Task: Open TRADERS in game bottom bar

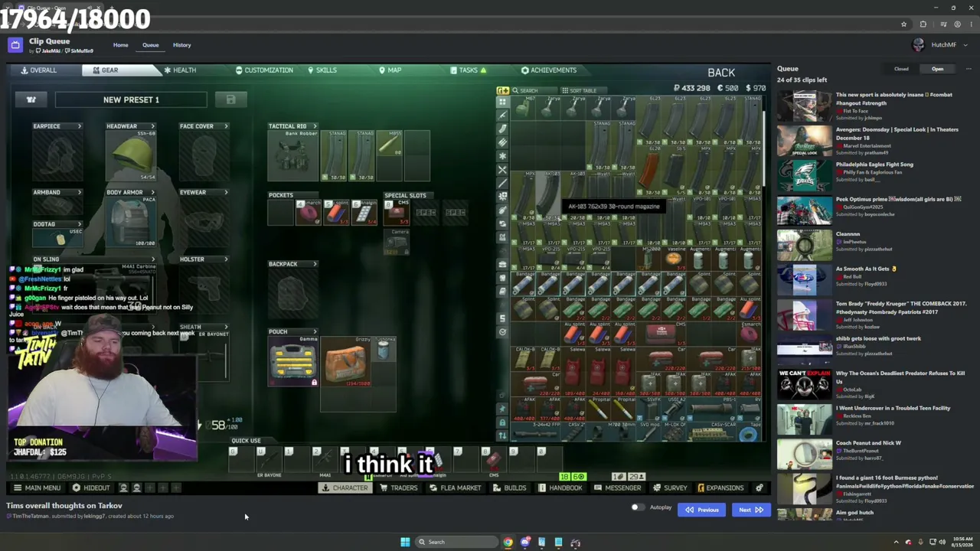Action: (x=399, y=487)
